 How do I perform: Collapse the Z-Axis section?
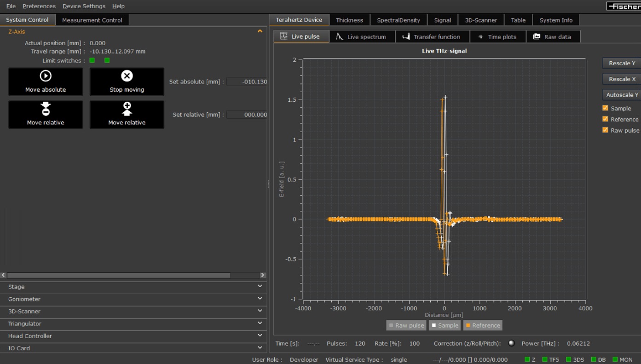260,32
